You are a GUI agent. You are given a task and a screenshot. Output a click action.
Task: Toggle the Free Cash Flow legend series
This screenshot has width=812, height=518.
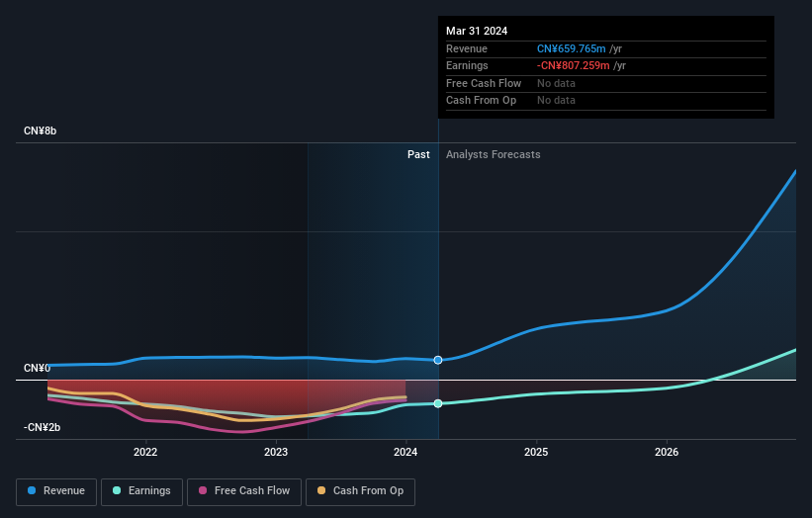pos(244,491)
